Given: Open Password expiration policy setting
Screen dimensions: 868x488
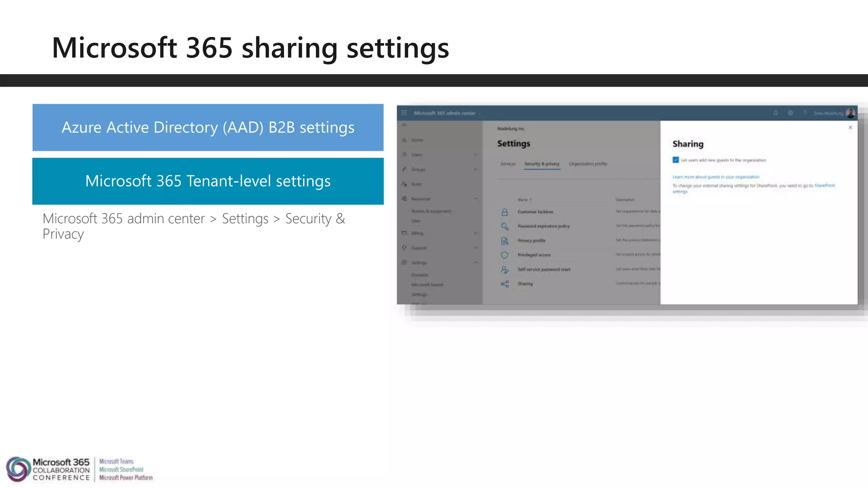Looking at the screenshot, I should (x=544, y=226).
